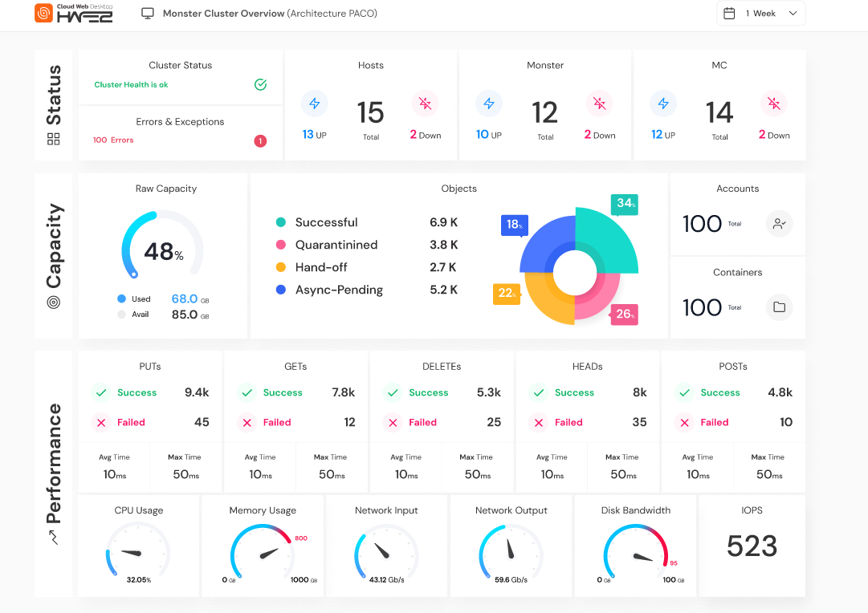Viewport: 868px width, 613px height.
Task: Click the POSTs Failed cross icon
Action: coord(685,423)
